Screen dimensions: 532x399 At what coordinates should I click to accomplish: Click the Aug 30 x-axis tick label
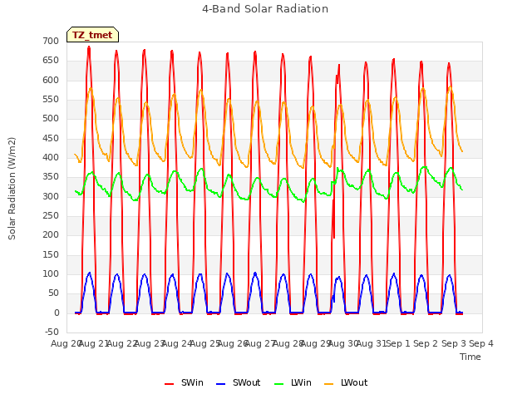[343, 343]
